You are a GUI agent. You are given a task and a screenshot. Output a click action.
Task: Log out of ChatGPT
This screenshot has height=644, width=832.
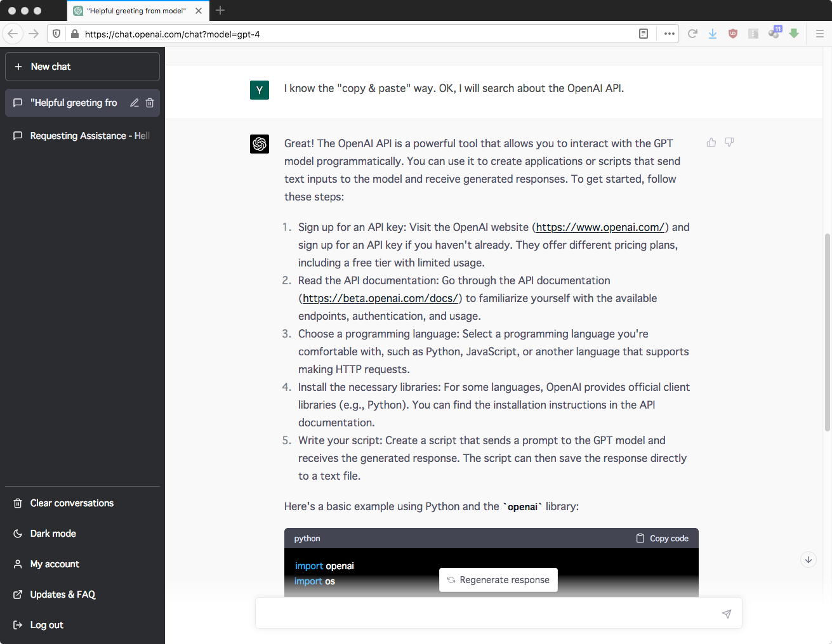[x=83, y=625]
